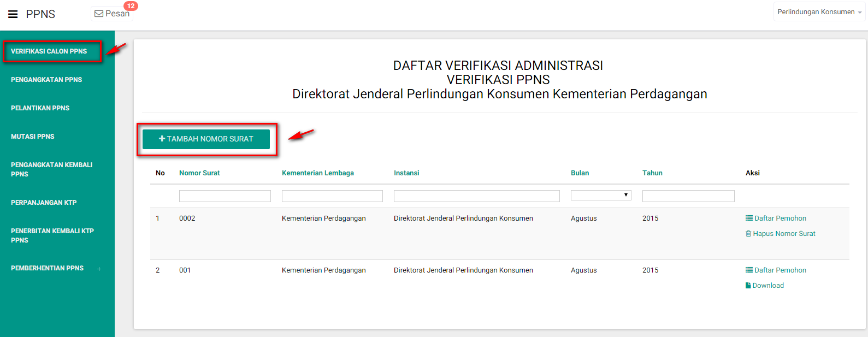Sort by Nomor Surat column header
The image size is (868, 337).
pos(199,173)
